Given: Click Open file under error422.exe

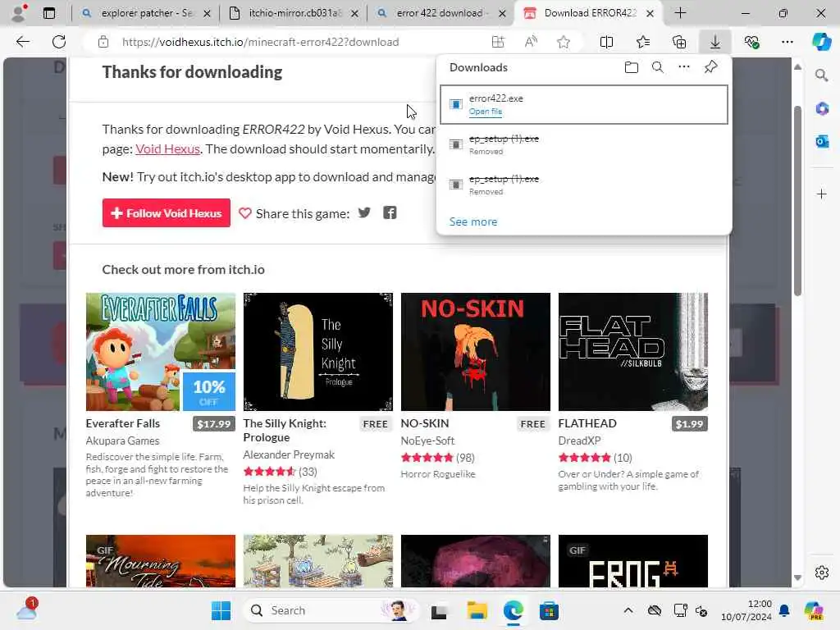Looking at the screenshot, I should [486, 112].
